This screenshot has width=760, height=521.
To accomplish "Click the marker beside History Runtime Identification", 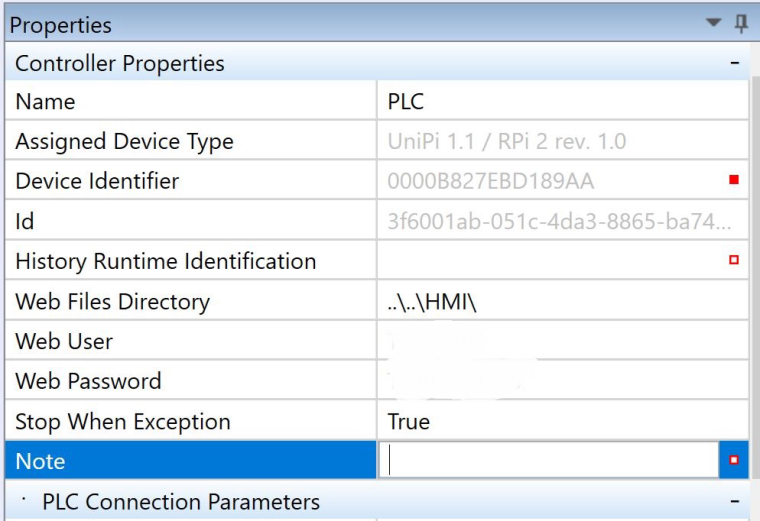I will click(x=734, y=261).
